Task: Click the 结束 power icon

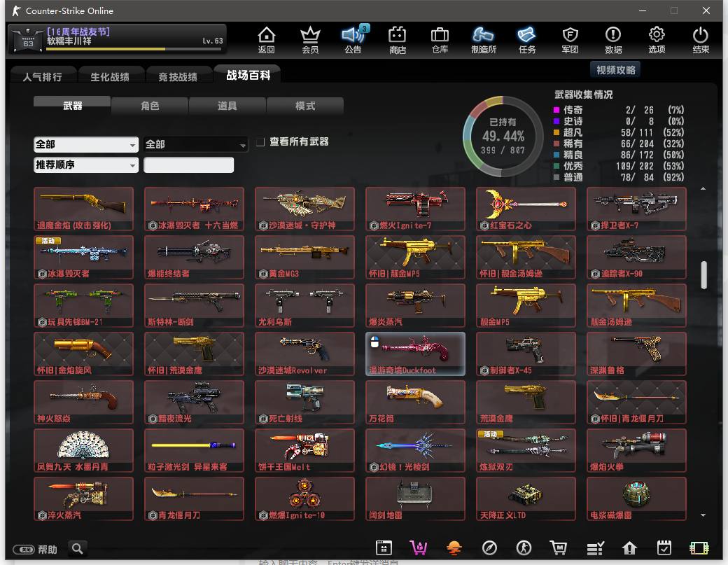Action: coord(701,40)
